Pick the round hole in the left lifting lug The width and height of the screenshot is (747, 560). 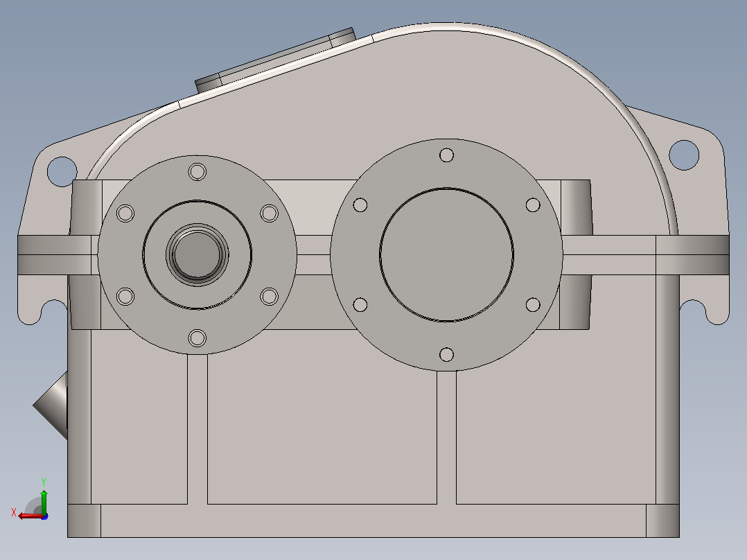[x=62, y=172]
